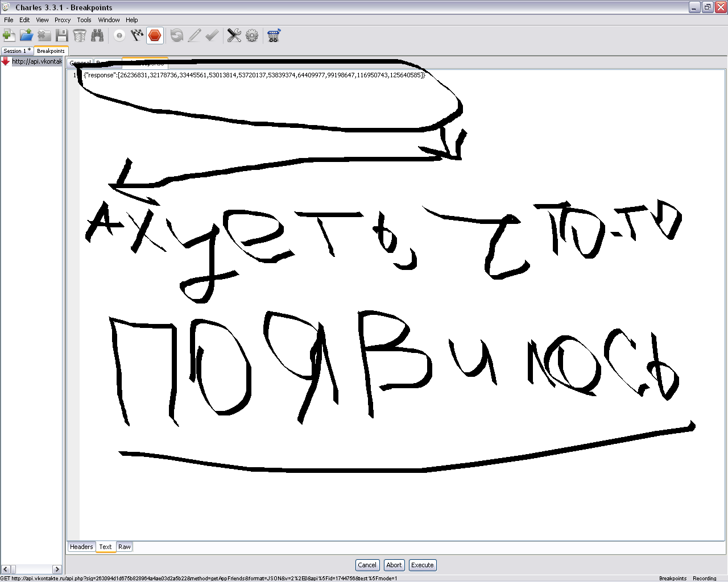This screenshot has width=728, height=582.
Task: Switch to the Session 1 tab
Action: (16, 51)
